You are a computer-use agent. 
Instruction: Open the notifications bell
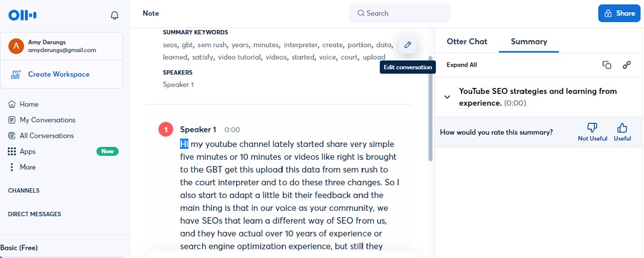tap(114, 15)
